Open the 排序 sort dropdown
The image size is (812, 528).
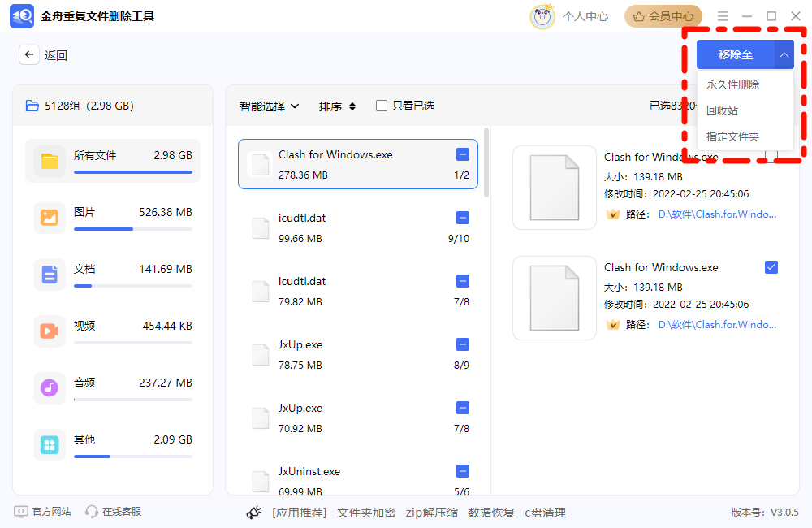click(337, 106)
